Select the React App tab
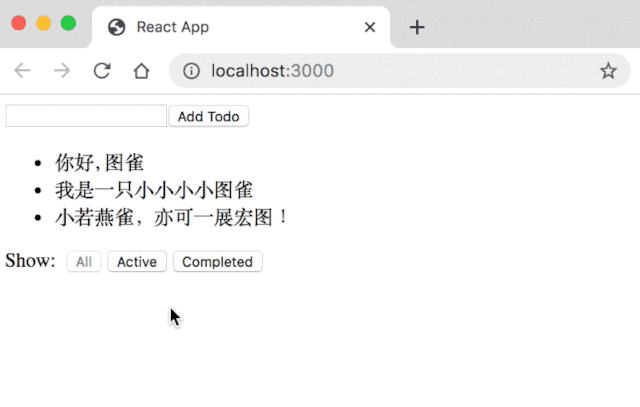Viewport: 640px width, 407px height. [241, 27]
